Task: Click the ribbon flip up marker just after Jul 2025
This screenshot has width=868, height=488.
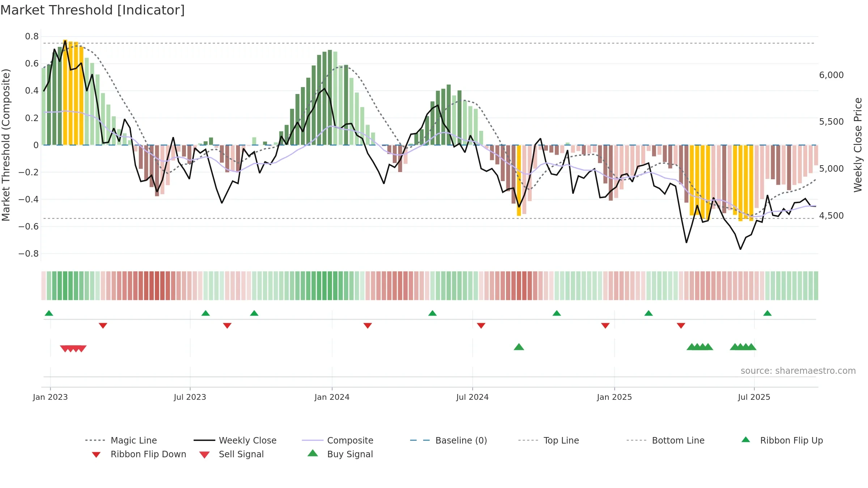Action: tap(767, 313)
